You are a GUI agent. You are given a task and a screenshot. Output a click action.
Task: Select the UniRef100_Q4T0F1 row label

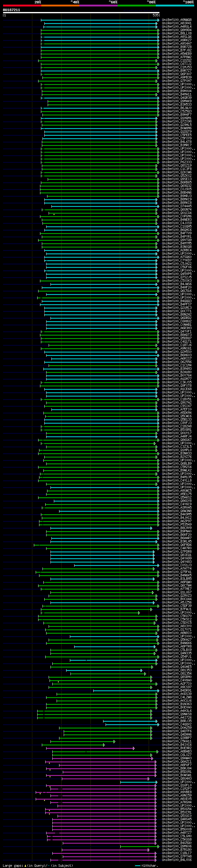176,331
